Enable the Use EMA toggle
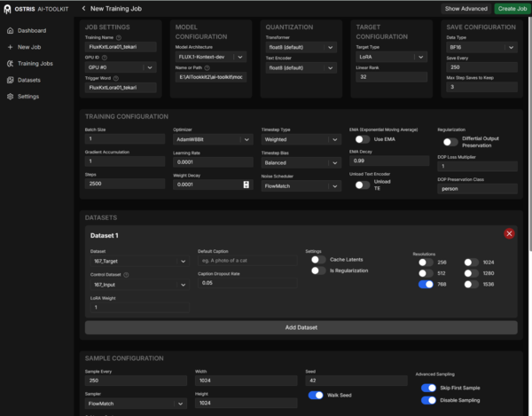This screenshot has height=416, width=532. click(x=362, y=139)
